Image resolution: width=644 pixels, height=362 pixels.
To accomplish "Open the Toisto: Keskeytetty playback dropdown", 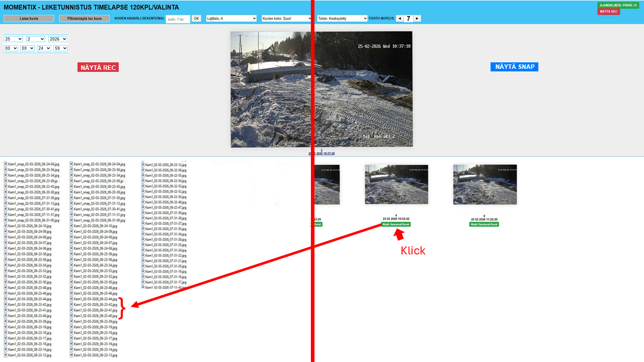I will pyautogui.click(x=342, y=19).
